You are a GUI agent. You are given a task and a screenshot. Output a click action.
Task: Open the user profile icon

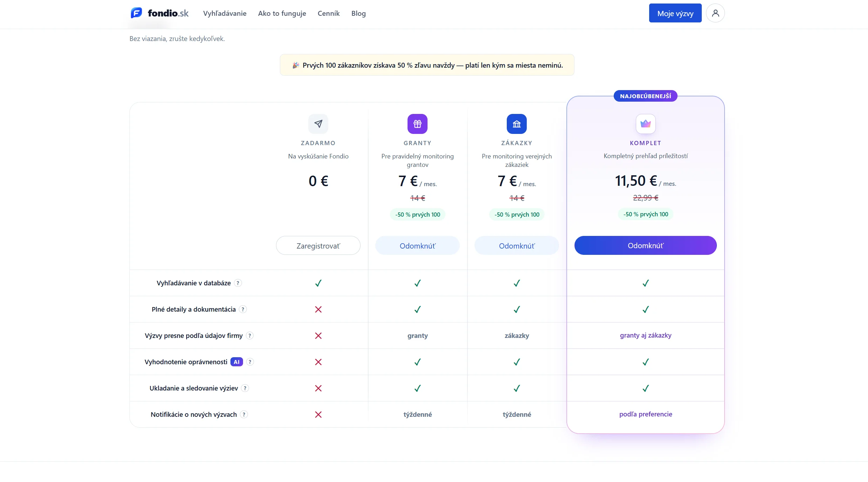click(x=715, y=13)
